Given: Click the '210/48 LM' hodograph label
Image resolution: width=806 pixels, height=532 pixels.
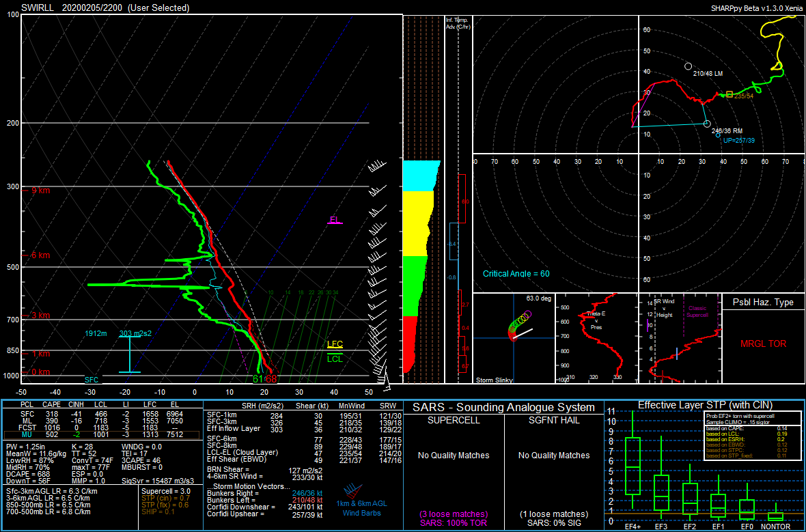Looking at the screenshot, I should pos(708,74).
